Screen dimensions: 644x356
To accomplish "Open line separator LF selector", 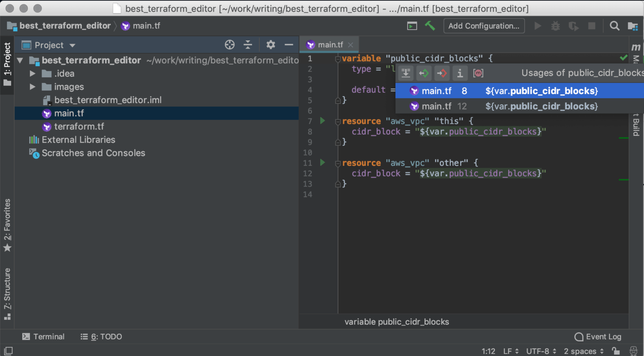I will click(511, 351).
